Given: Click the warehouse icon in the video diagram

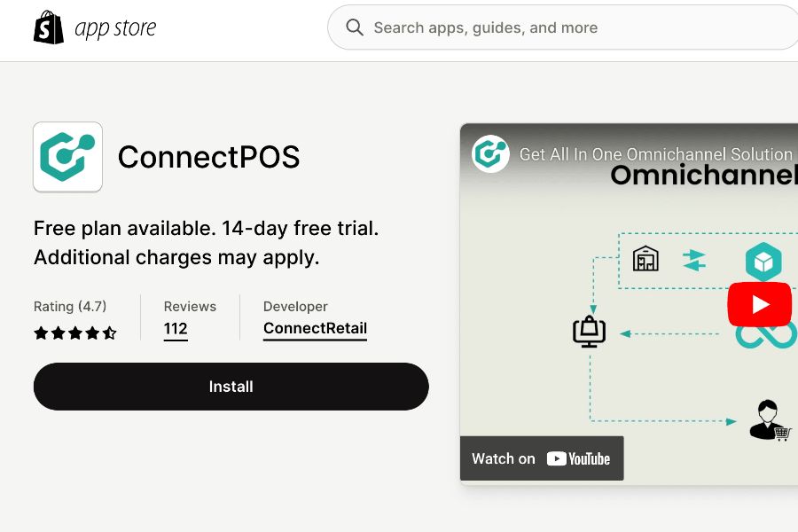Looking at the screenshot, I should coord(645,258).
